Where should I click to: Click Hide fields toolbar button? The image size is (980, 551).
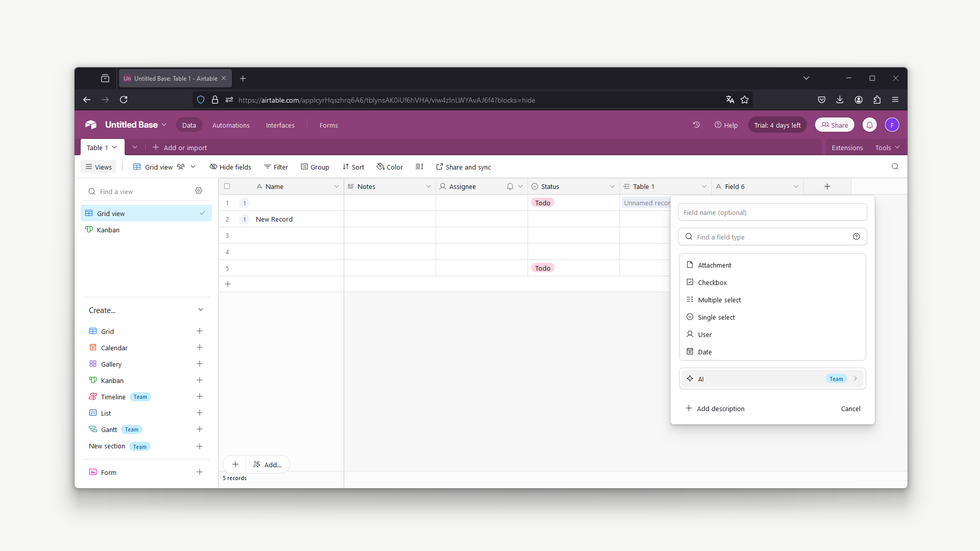click(231, 167)
